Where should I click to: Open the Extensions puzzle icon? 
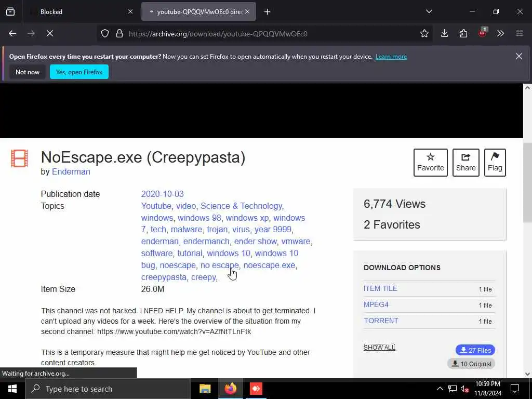point(463,33)
